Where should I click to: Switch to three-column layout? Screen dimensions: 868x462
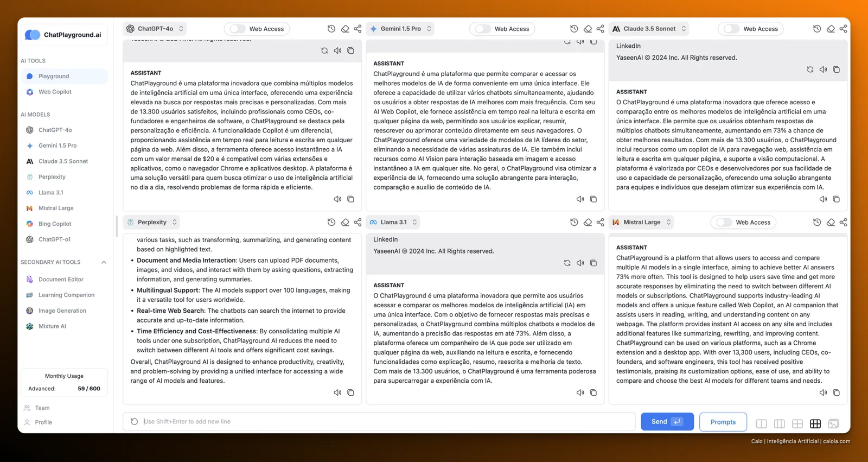pyautogui.click(x=780, y=423)
